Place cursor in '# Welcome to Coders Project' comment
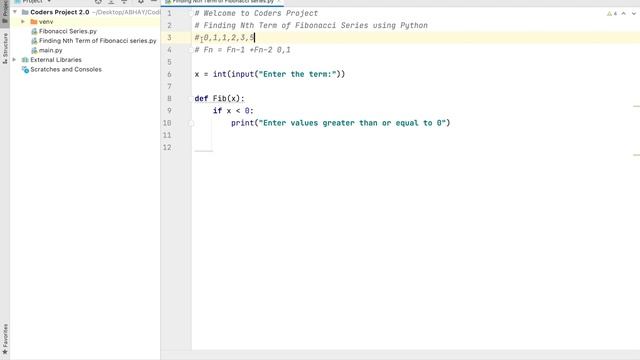This screenshot has width=640, height=360. click(256, 13)
